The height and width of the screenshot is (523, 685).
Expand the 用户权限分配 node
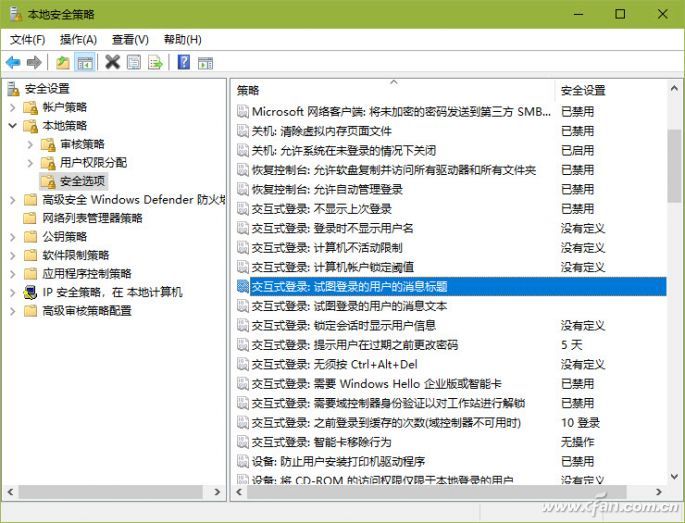tap(30, 163)
